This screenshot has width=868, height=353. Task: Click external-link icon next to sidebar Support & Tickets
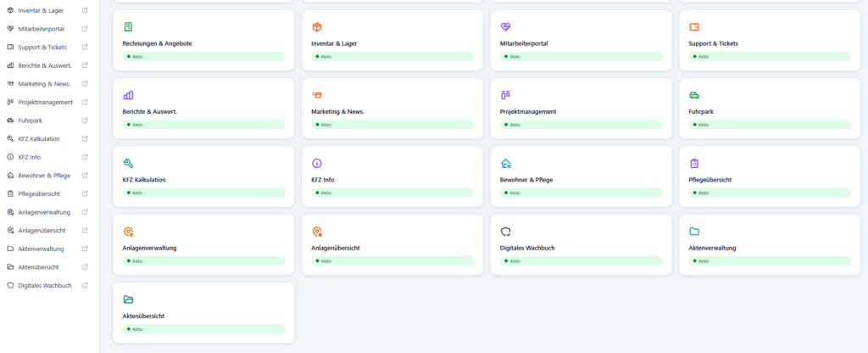click(x=85, y=48)
